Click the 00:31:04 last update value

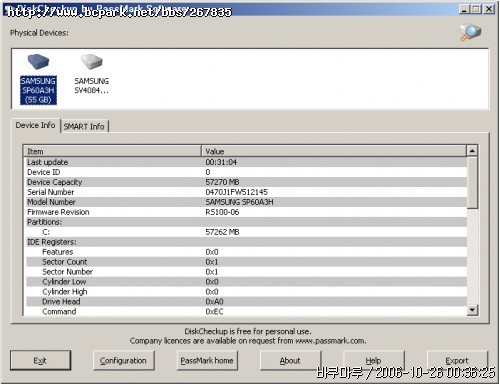pos(221,162)
